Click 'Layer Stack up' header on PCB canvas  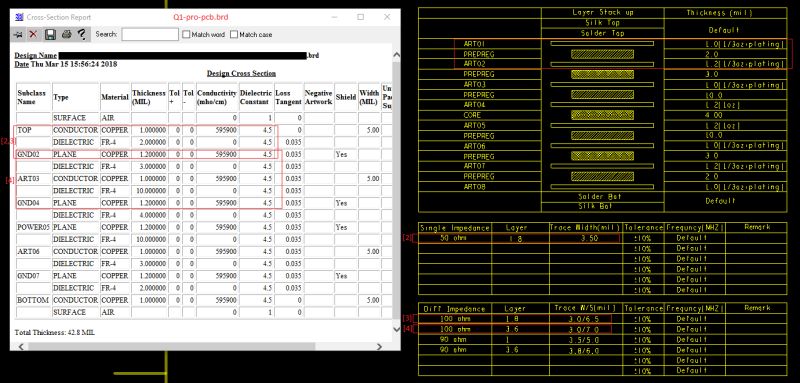603,13
